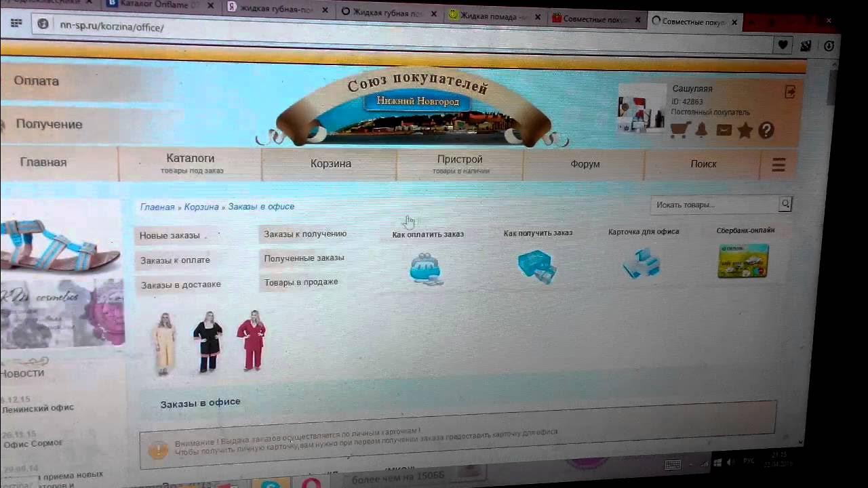The image size is (868, 488).
Task: Click into the Искать товары search field
Action: click(715, 204)
